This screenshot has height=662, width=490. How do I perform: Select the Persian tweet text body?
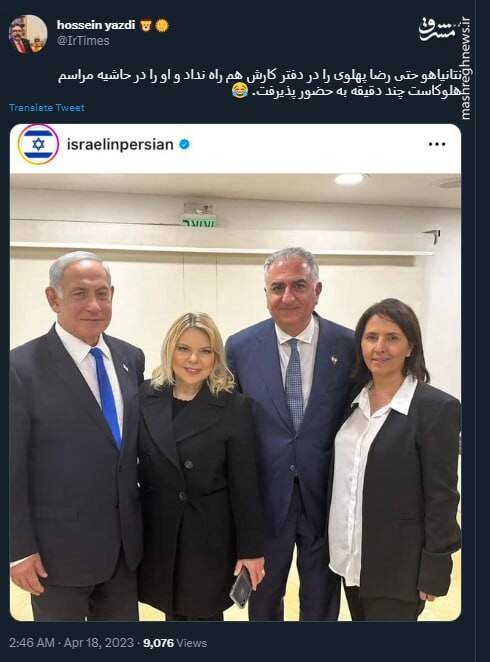click(264, 84)
